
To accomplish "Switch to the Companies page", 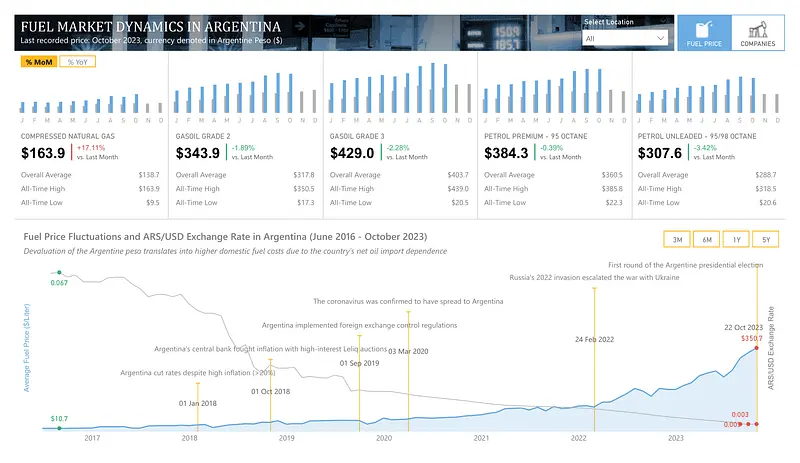I will pos(758,33).
